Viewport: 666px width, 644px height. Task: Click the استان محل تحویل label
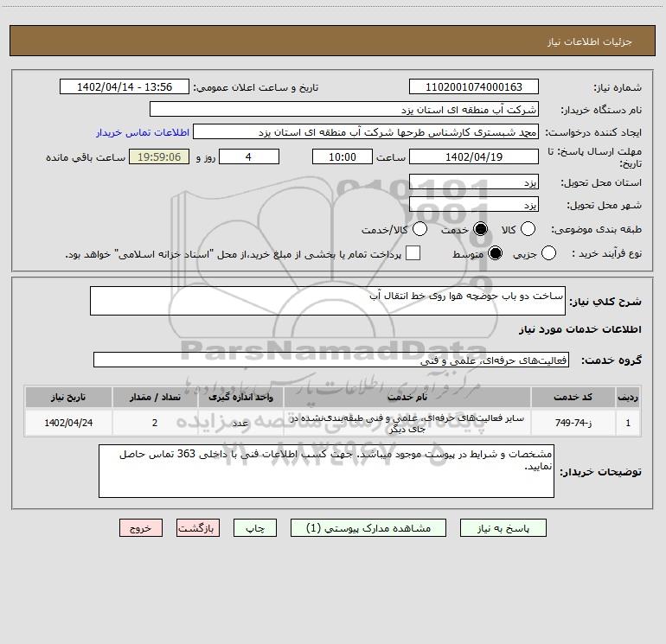coord(601,183)
